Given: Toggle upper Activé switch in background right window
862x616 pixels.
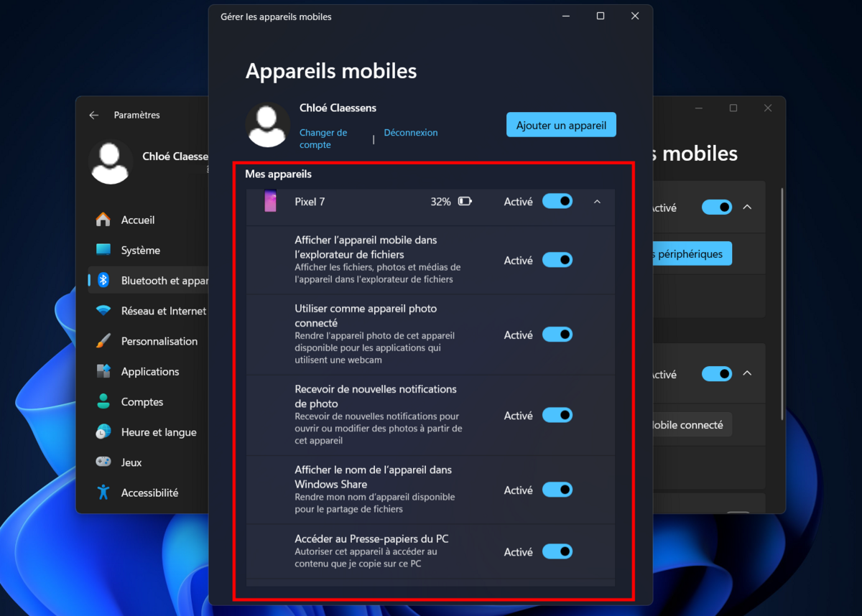Looking at the screenshot, I should coord(716,207).
